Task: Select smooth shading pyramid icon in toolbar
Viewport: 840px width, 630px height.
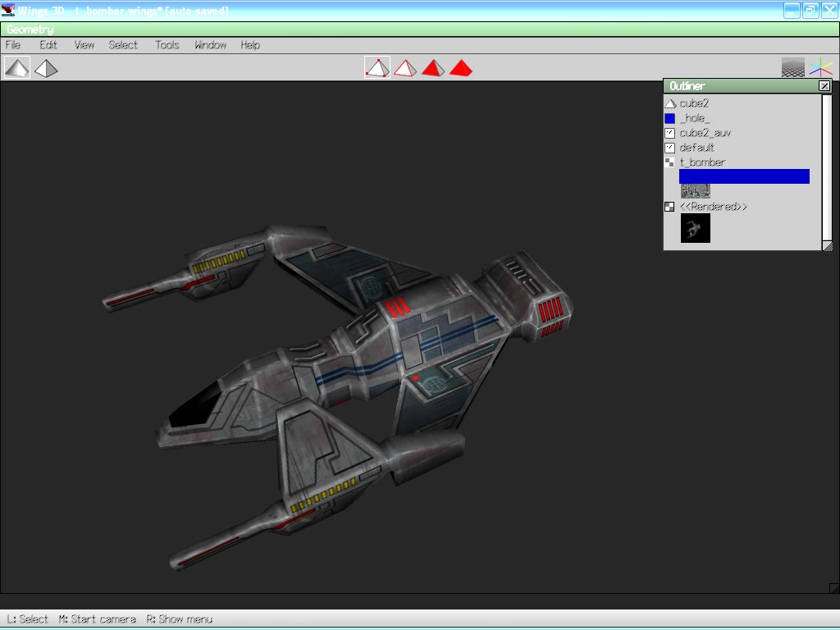Action: 16,68
